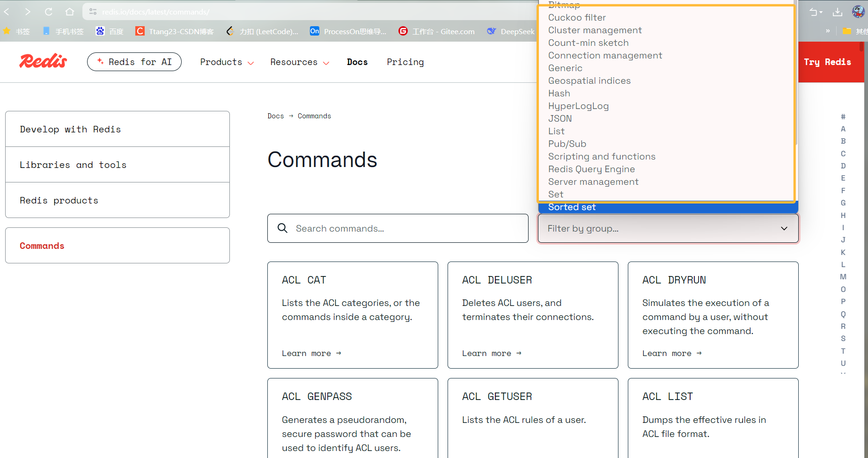The height and width of the screenshot is (458, 868).
Task: Open the LeetCode bookmark
Action: click(262, 31)
